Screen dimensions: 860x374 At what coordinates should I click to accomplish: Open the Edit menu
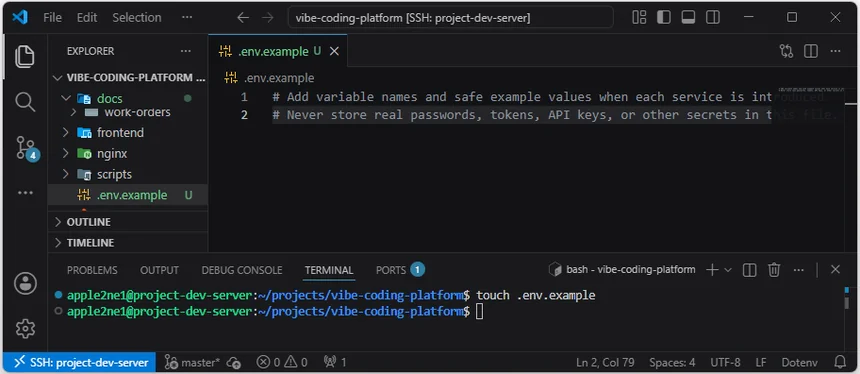tap(87, 18)
